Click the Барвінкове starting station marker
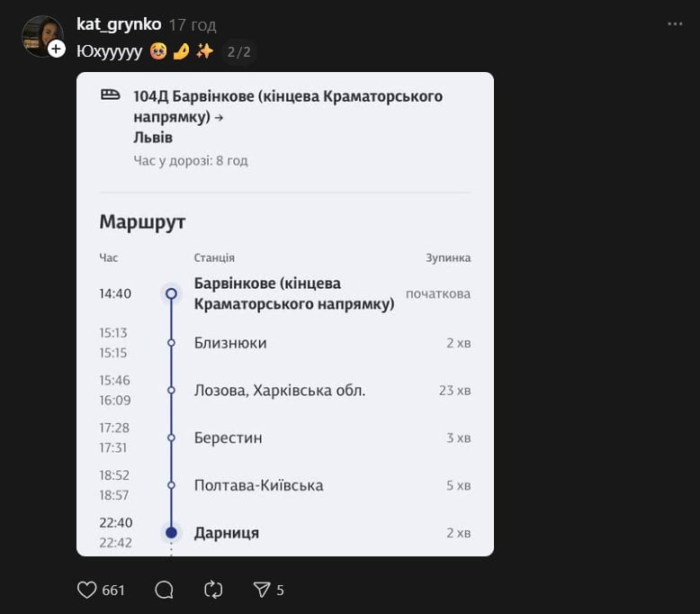This screenshot has height=614, width=700. pos(171,293)
